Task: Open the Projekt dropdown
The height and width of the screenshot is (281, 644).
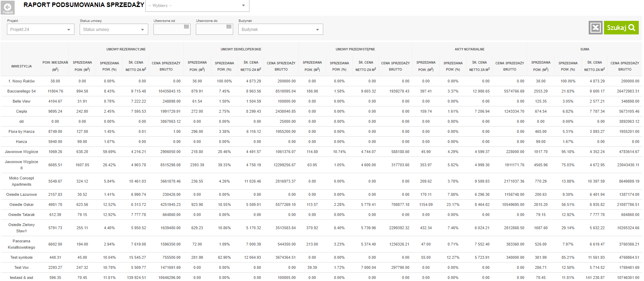Action: point(41,29)
